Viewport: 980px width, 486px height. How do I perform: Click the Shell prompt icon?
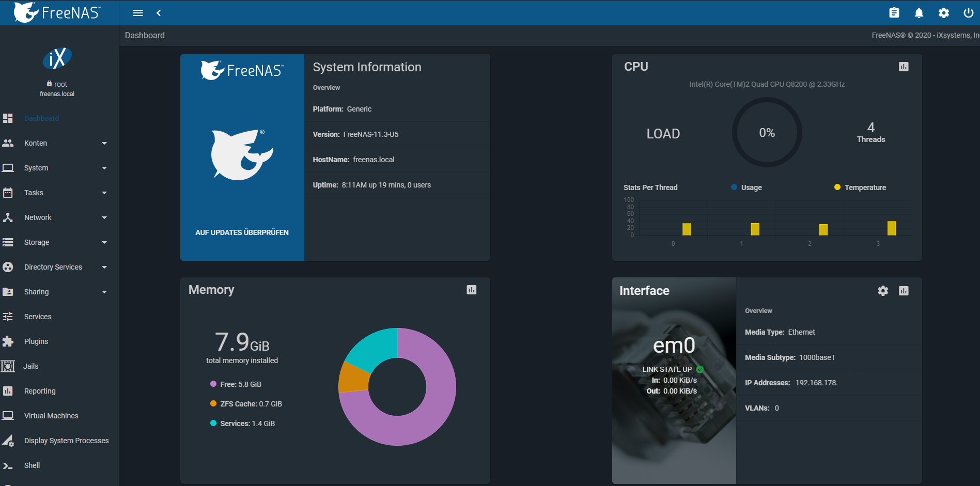pyautogui.click(x=8, y=465)
